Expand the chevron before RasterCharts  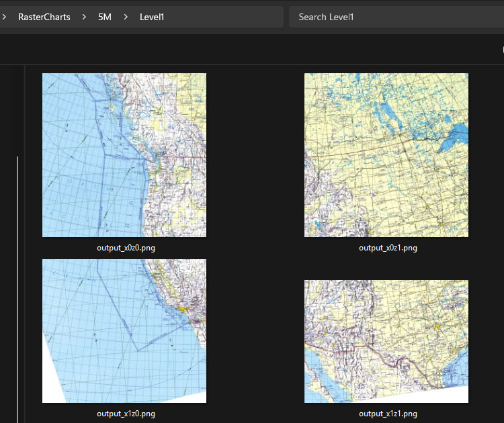coord(5,17)
